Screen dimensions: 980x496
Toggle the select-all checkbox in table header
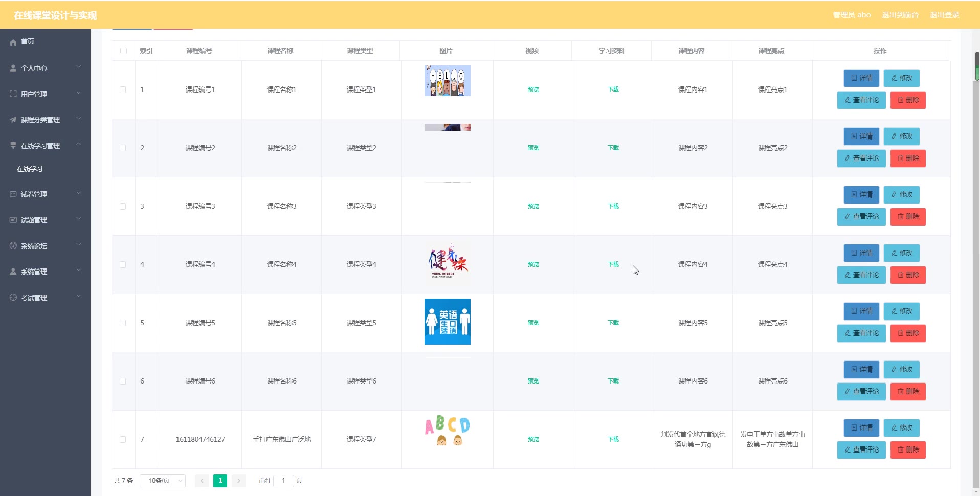coord(123,51)
